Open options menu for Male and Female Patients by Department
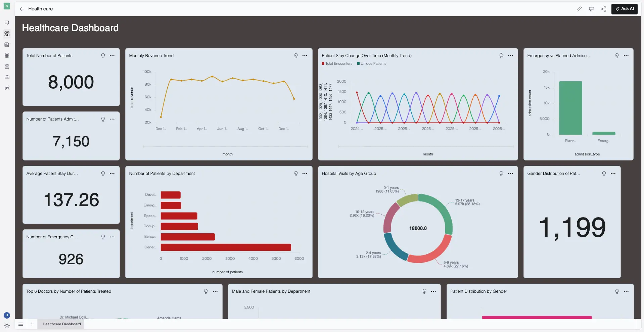 pos(433,291)
